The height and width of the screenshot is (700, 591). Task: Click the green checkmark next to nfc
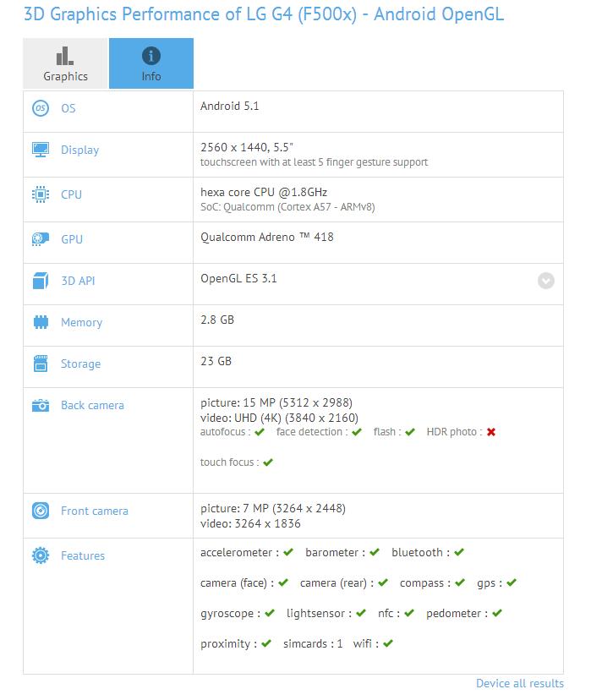click(409, 613)
